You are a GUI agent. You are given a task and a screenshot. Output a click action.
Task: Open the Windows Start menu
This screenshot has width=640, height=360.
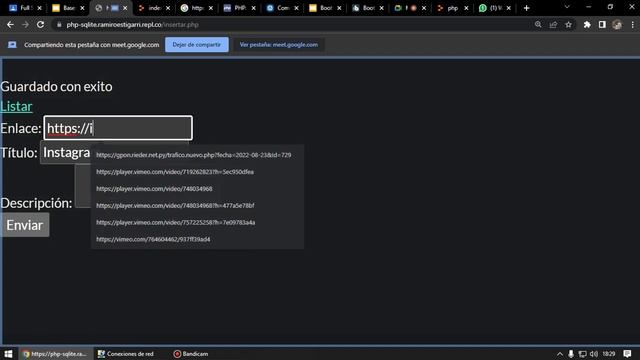coord(8,353)
